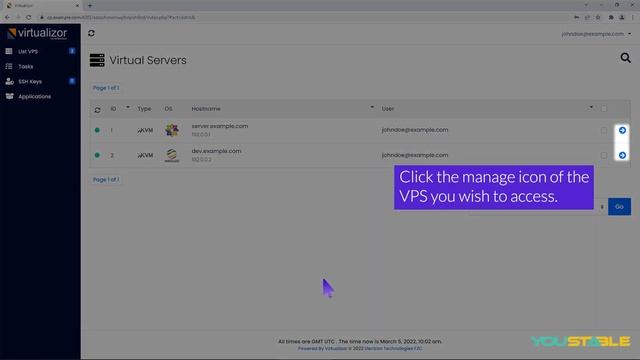Check the box for server.example.com

click(x=604, y=130)
